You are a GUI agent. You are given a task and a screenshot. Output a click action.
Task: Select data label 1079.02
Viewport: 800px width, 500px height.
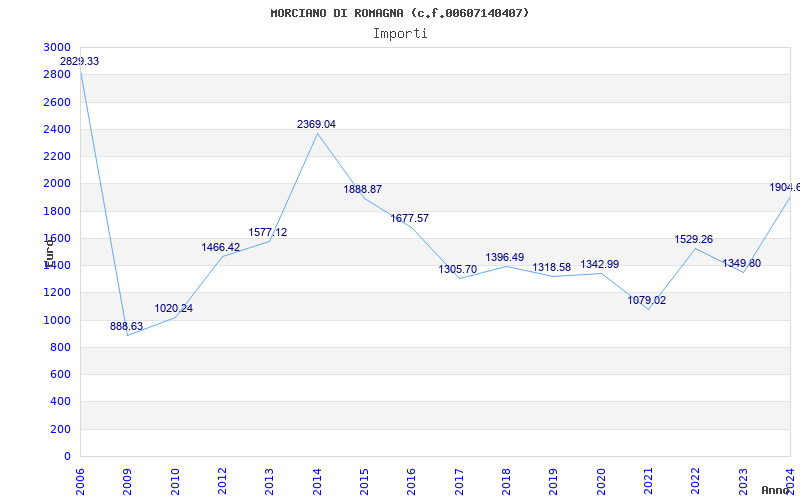pos(646,301)
